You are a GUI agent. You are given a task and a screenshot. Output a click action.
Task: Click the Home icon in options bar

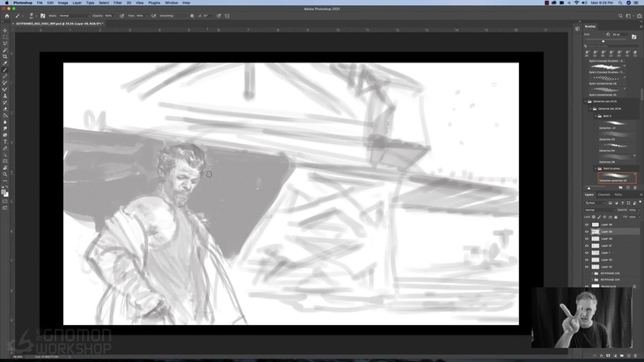pyautogui.click(x=6, y=16)
